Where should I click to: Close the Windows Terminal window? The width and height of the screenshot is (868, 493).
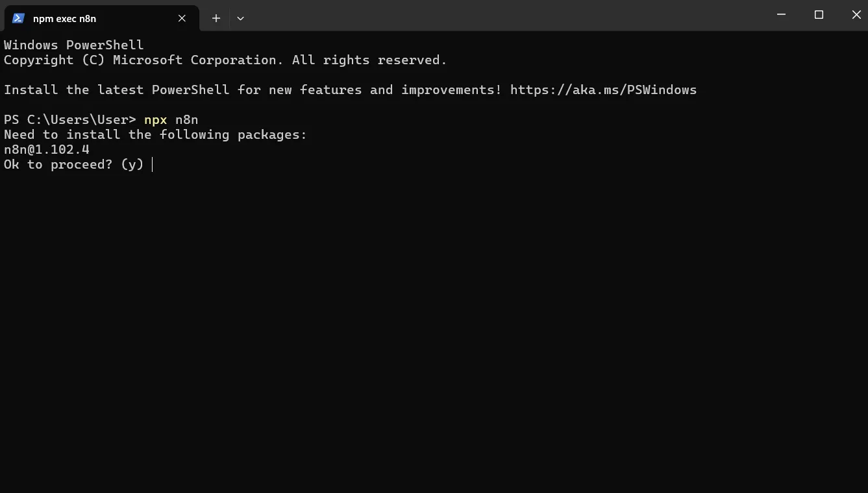pyautogui.click(x=856, y=15)
